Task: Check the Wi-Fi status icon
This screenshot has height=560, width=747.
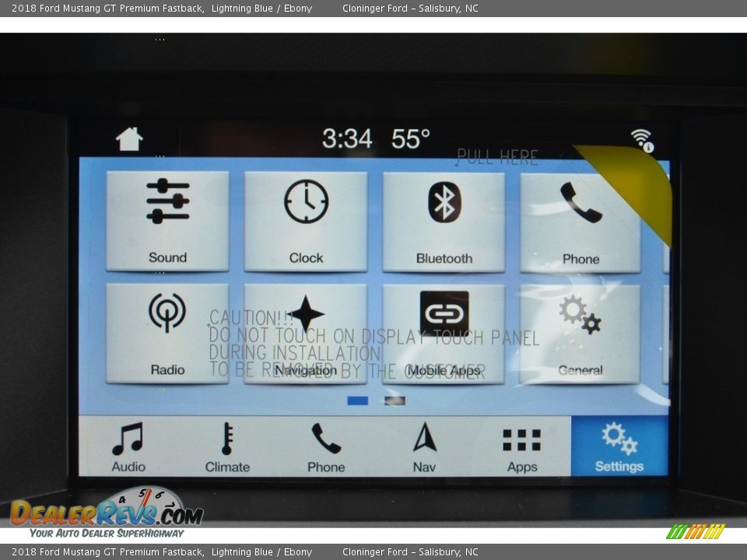Action: click(642, 140)
